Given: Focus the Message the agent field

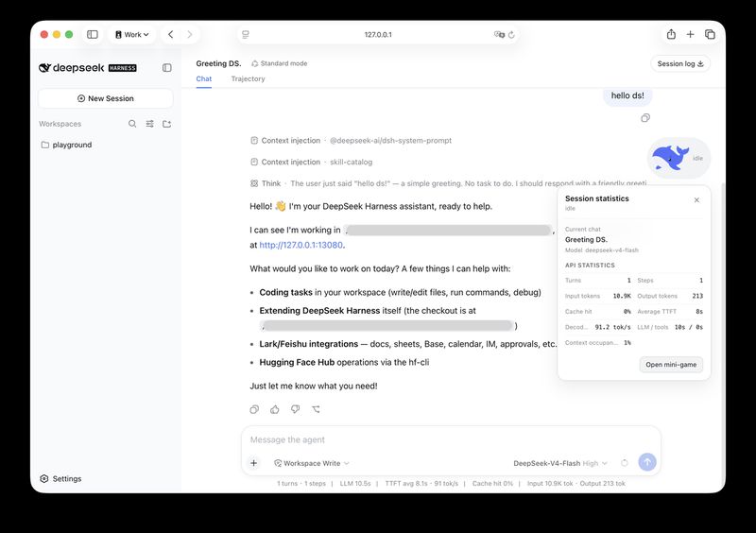Looking at the screenshot, I should pos(451,439).
